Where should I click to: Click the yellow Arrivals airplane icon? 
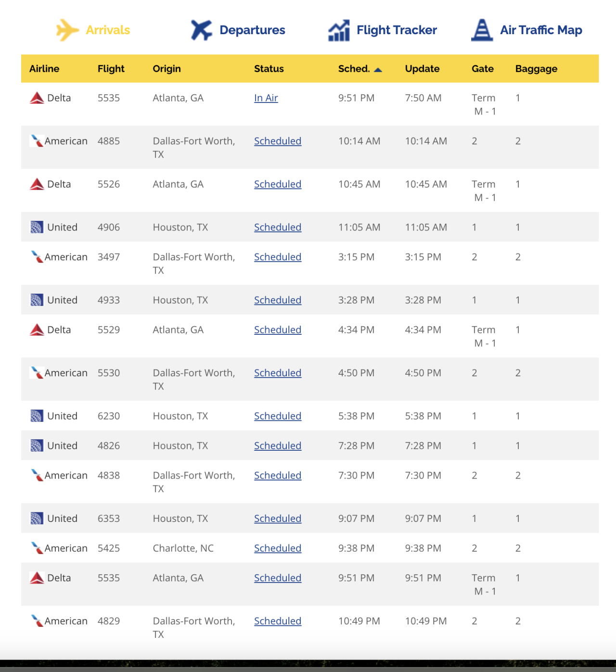(x=67, y=29)
